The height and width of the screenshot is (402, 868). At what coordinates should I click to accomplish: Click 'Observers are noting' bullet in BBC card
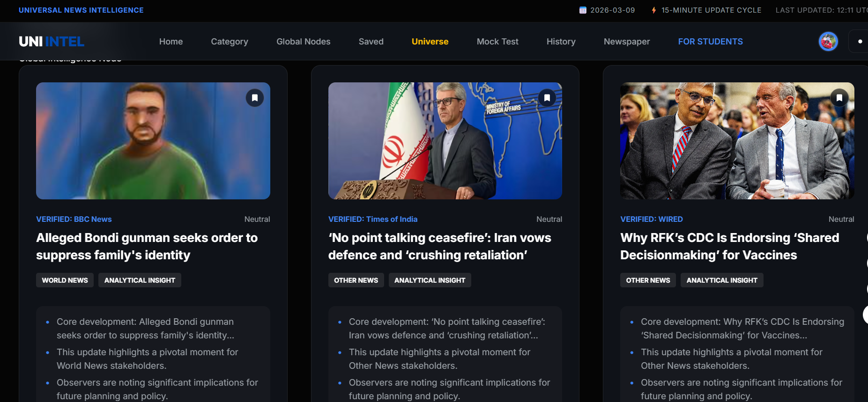tap(157, 389)
